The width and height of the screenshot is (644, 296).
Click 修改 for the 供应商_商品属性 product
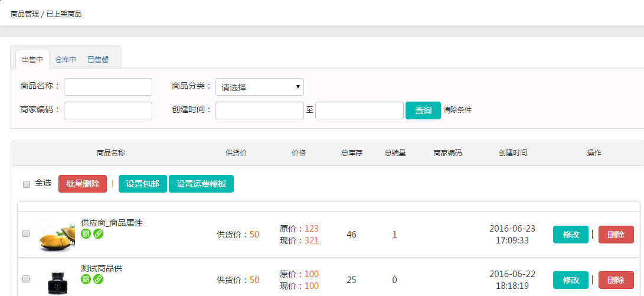pyautogui.click(x=570, y=235)
